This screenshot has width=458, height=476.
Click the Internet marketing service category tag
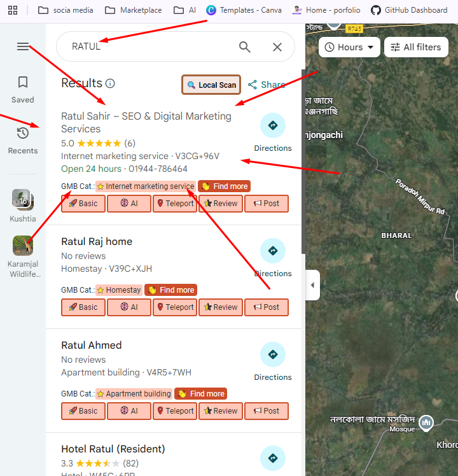(146, 186)
